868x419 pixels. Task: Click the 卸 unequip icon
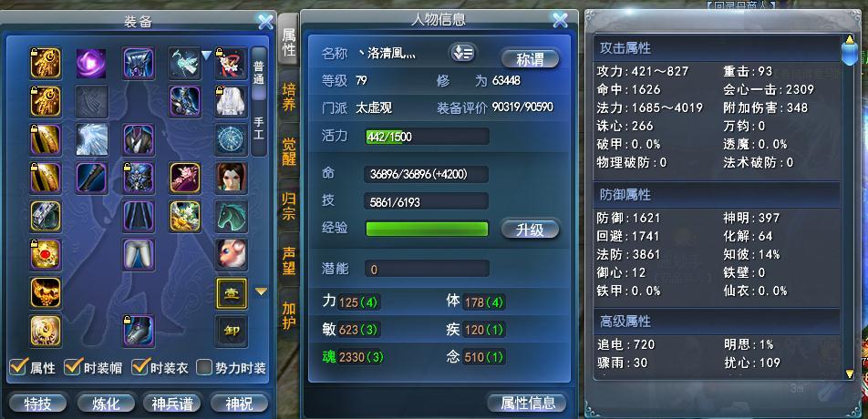[231, 332]
